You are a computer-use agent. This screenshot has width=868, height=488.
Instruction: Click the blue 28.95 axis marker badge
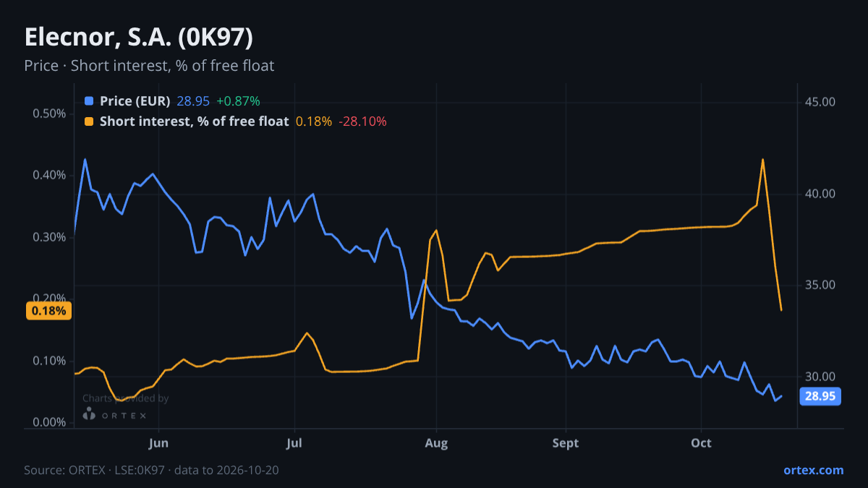[820, 396]
